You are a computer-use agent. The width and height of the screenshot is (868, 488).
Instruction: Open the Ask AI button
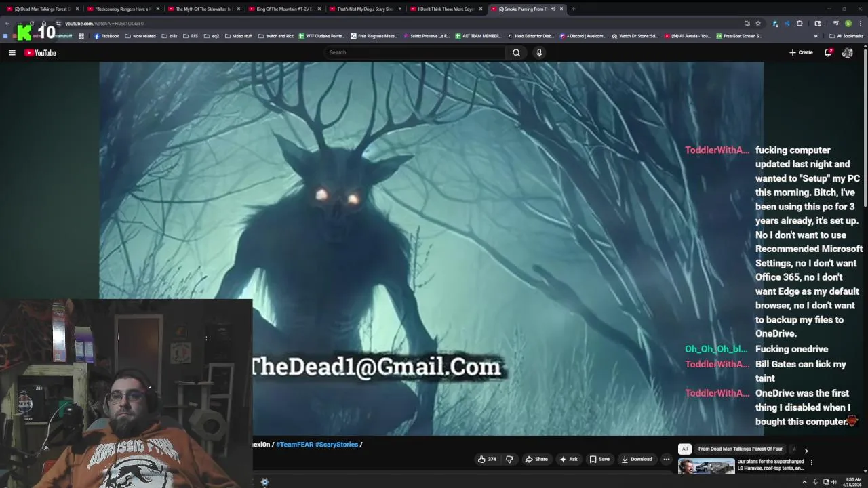click(x=568, y=459)
